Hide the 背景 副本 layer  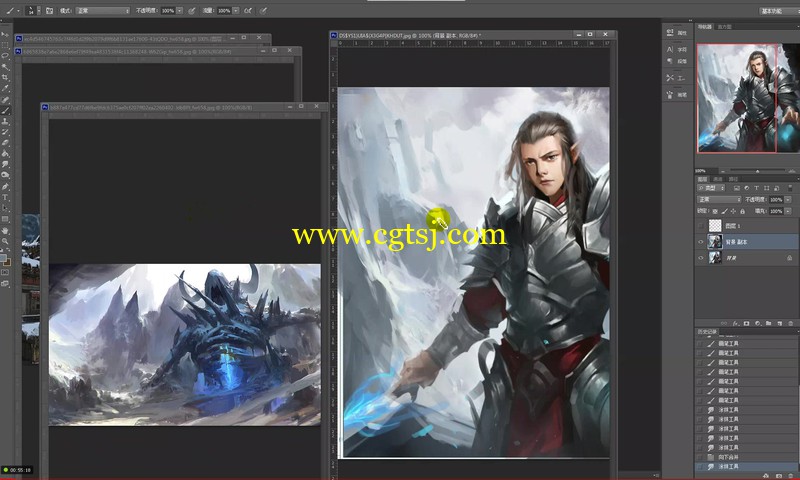point(701,242)
